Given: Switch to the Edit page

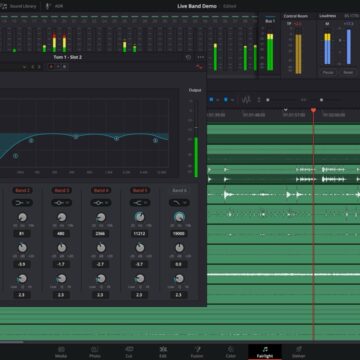Looking at the screenshot, I should pos(163,352).
